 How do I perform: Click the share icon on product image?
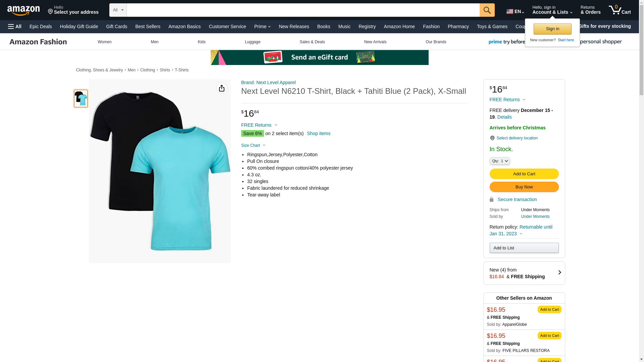click(221, 88)
